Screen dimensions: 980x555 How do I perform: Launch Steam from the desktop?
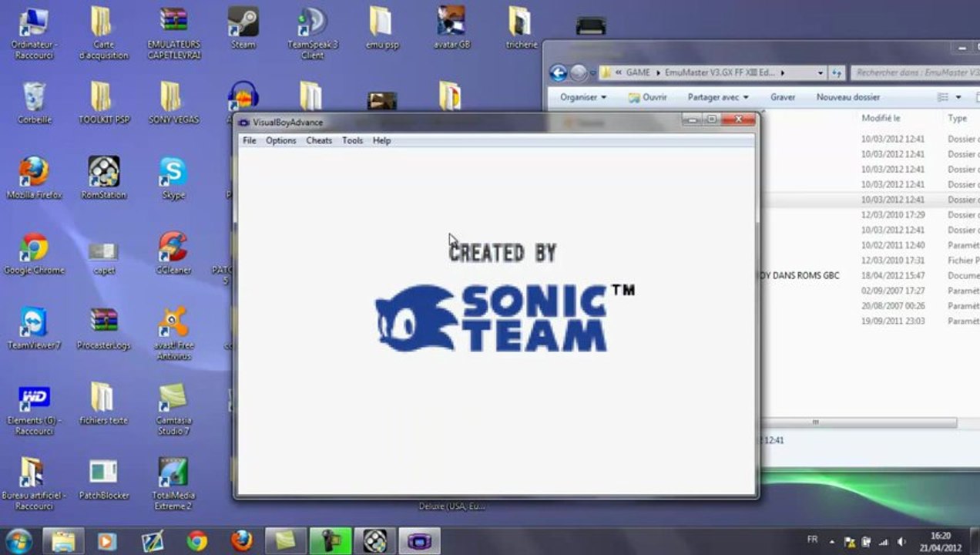(243, 28)
